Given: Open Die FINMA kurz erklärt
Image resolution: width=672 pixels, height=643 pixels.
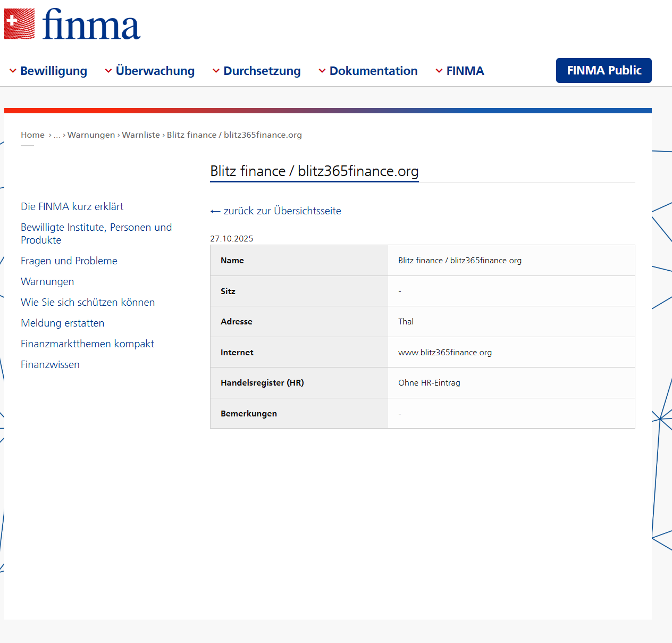Looking at the screenshot, I should tap(72, 206).
